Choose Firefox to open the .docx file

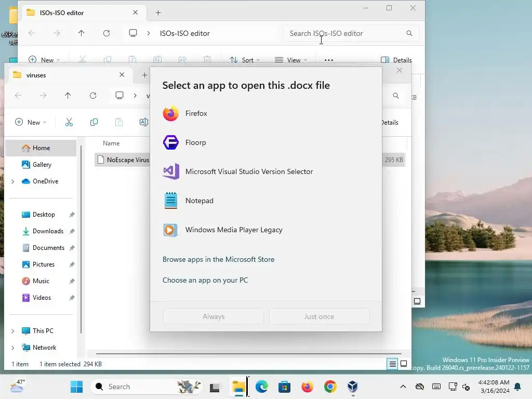tap(265, 113)
